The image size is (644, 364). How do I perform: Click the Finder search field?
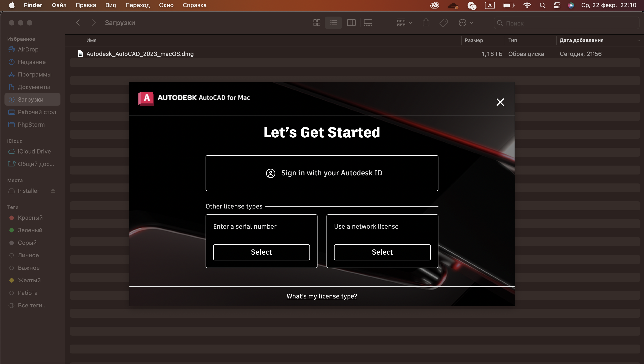coord(566,23)
